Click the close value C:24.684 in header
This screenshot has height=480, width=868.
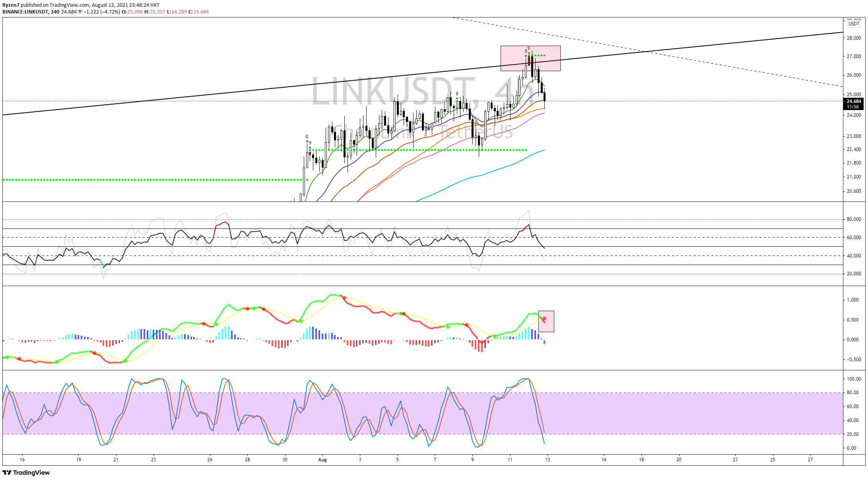pos(198,12)
